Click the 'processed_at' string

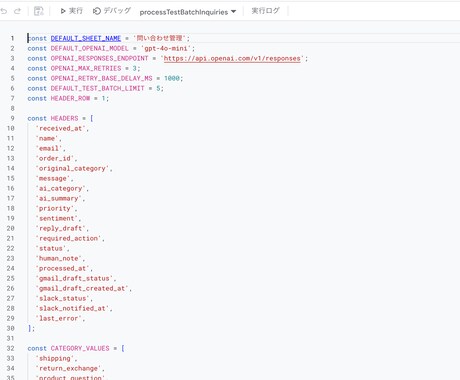click(62, 268)
